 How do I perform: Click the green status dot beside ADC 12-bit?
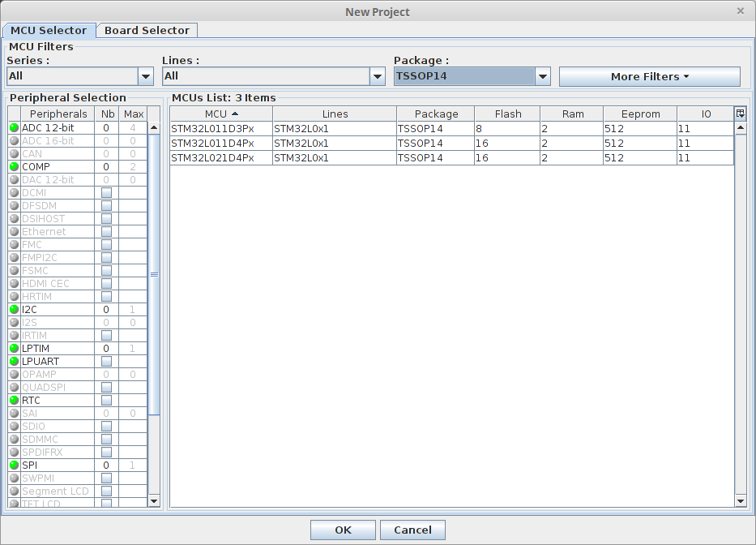[x=14, y=128]
